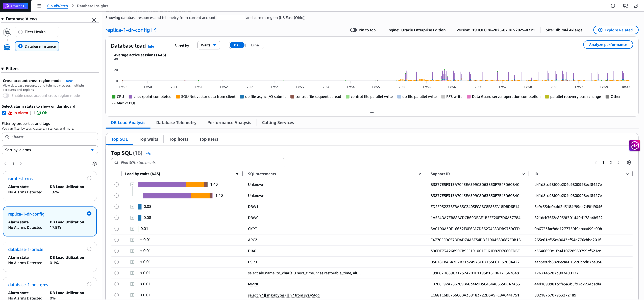Click the chart resize handle below legend

pos(372,113)
